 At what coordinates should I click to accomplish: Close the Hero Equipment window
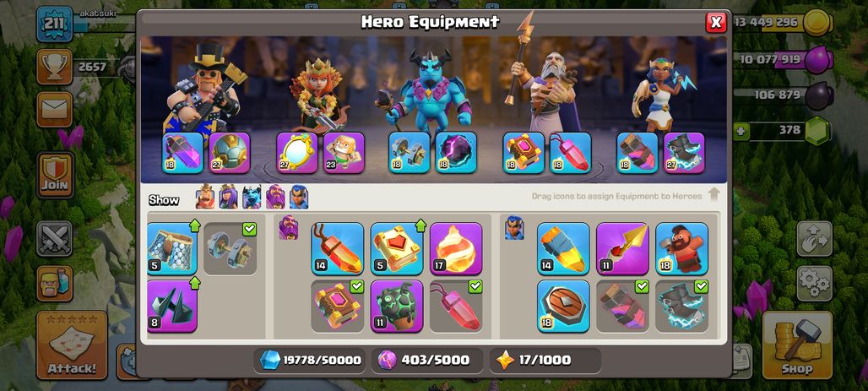tap(716, 22)
